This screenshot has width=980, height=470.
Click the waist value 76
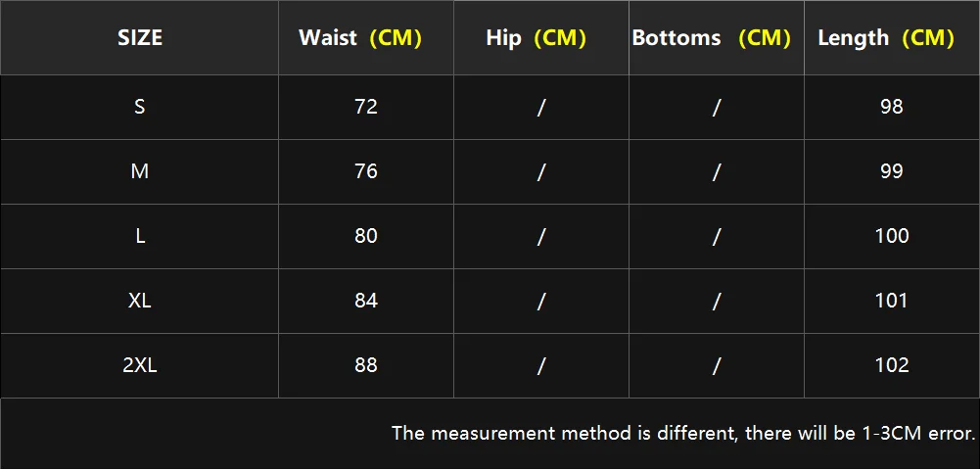coord(366,171)
